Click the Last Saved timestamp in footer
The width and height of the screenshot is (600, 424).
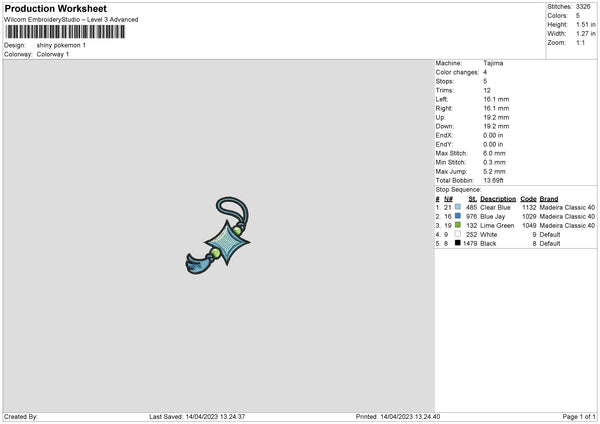point(197,417)
